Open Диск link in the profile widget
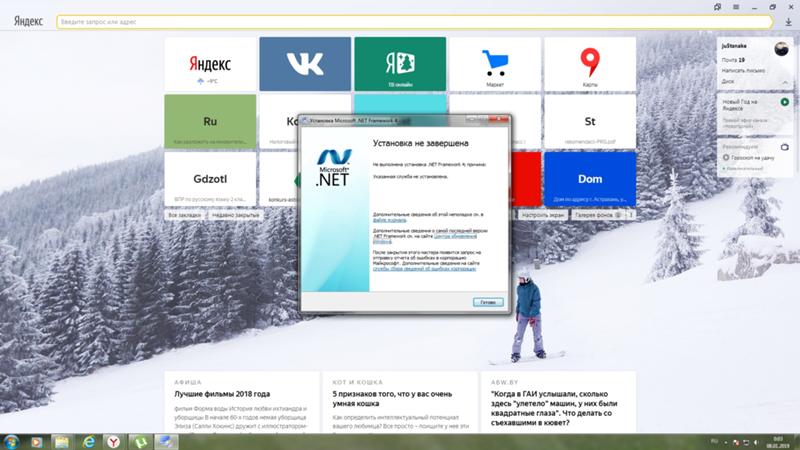 point(728,81)
